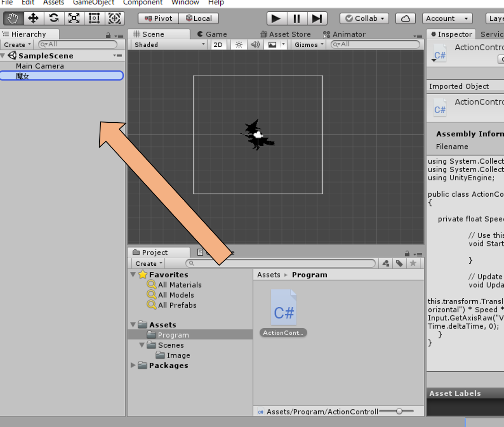Open the Gizmos dropdown

point(309,45)
